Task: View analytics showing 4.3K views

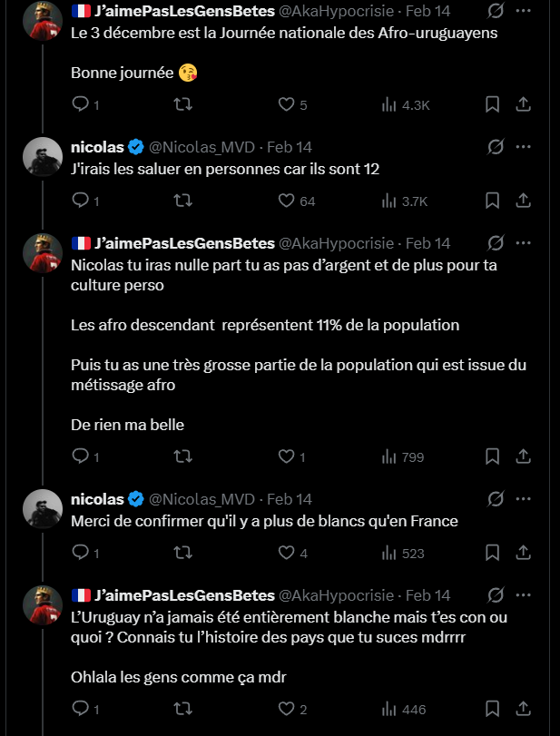Action: coord(405,104)
